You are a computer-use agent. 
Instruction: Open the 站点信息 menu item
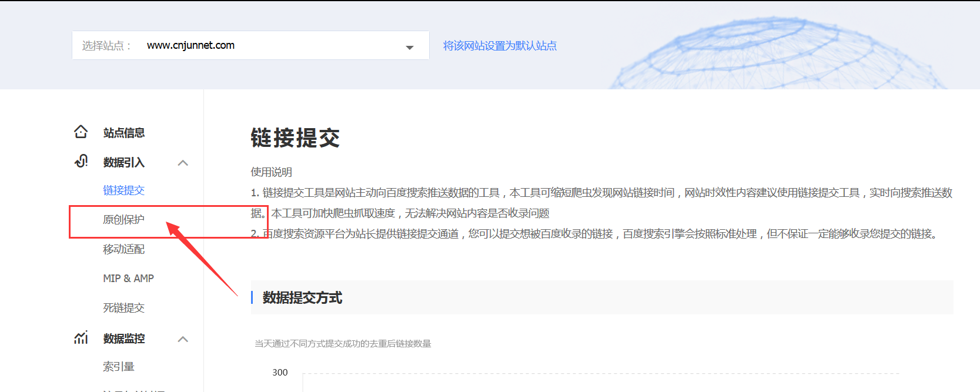(x=123, y=133)
